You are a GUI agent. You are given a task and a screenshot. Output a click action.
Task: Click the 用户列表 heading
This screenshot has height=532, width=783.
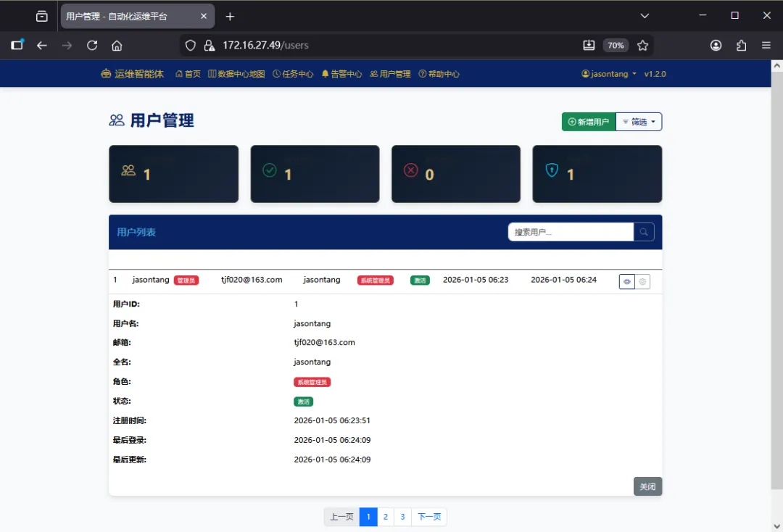(136, 232)
